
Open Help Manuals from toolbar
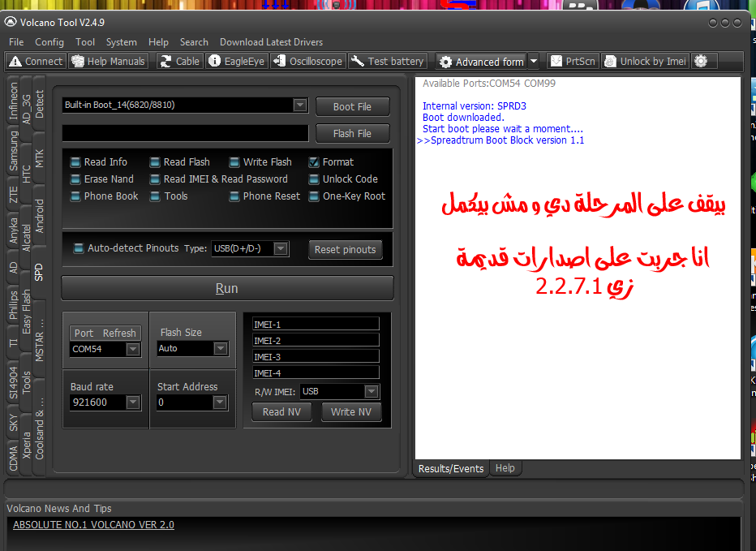point(108,62)
